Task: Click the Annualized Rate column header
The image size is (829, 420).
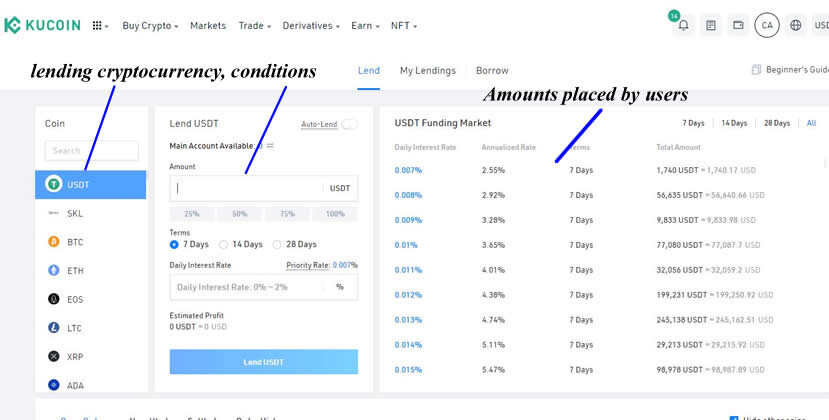Action: [x=509, y=148]
